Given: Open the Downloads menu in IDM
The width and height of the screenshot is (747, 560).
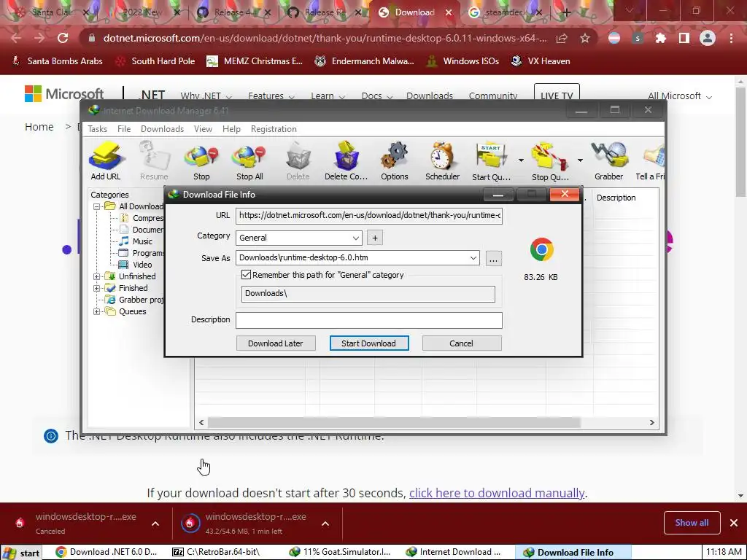Looking at the screenshot, I should (x=162, y=129).
